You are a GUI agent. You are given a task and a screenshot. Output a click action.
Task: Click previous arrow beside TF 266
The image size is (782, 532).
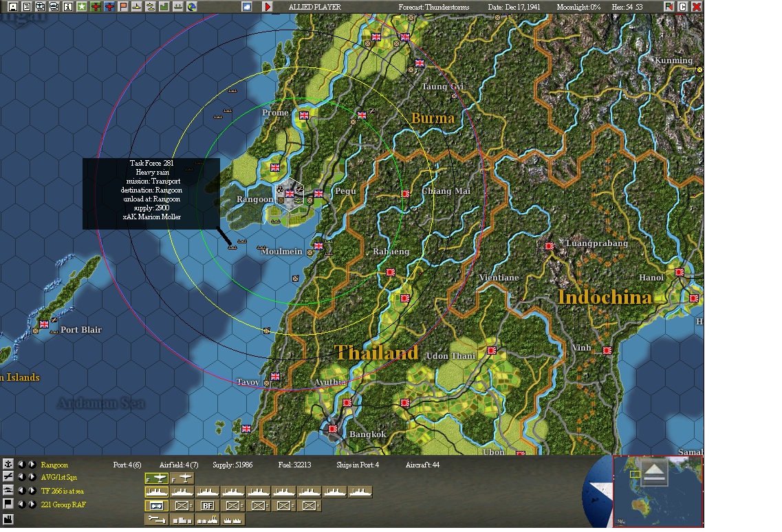[x=21, y=491]
